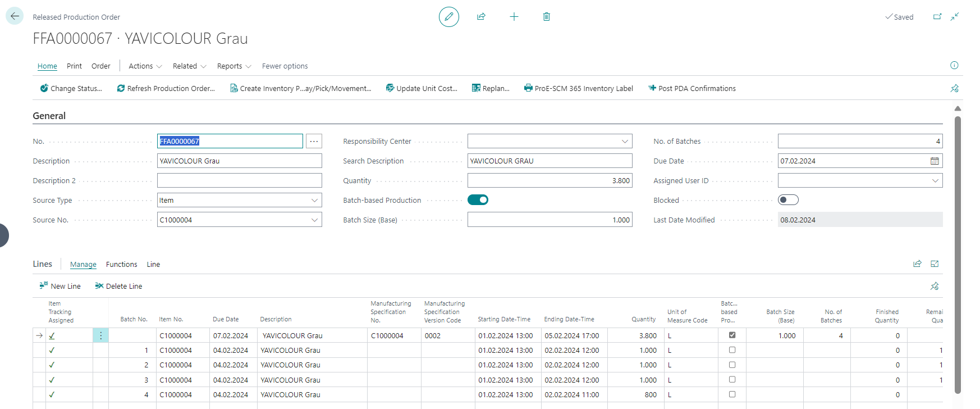Expand the Related menu
Viewport: 980px width, 409px height.
point(190,66)
